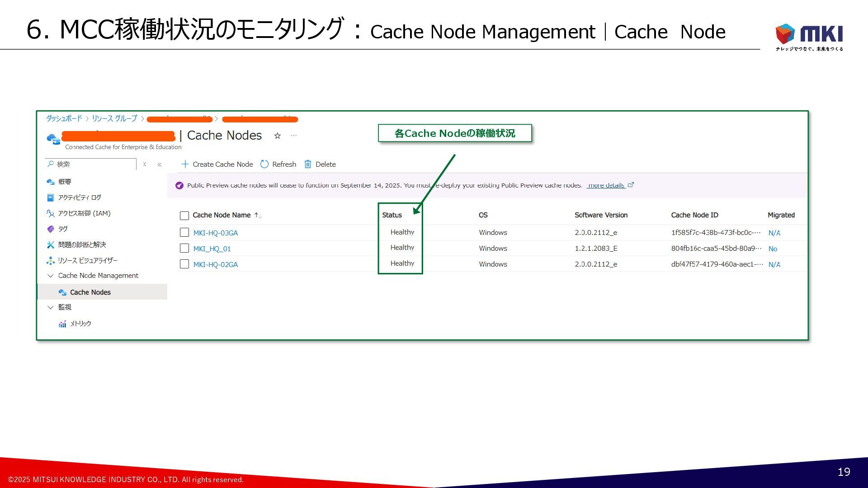868x488 pixels.
Task: Open the 概要 overview menu item
Action: click(64, 182)
